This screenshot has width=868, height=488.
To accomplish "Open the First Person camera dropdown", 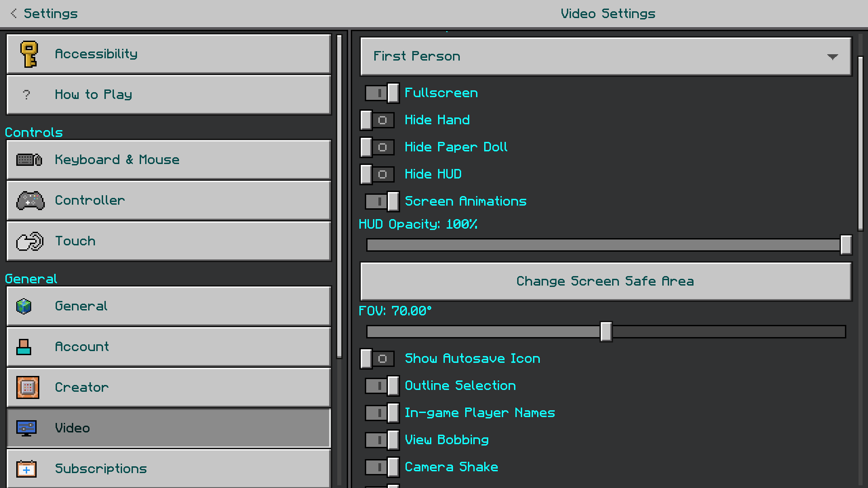I will 606,56.
